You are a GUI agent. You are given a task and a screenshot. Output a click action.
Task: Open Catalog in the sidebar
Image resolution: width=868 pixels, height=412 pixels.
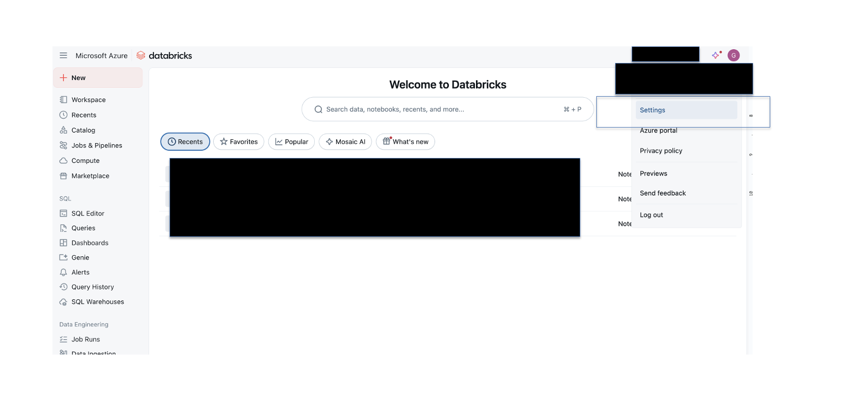(x=83, y=130)
